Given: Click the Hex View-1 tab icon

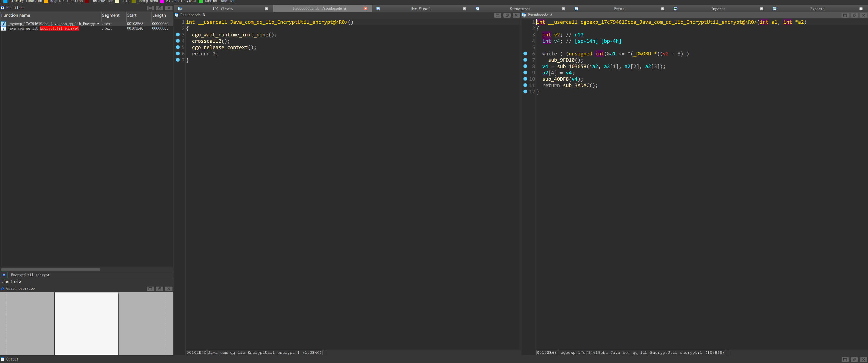Looking at the screenshot, I should [378, 9].
